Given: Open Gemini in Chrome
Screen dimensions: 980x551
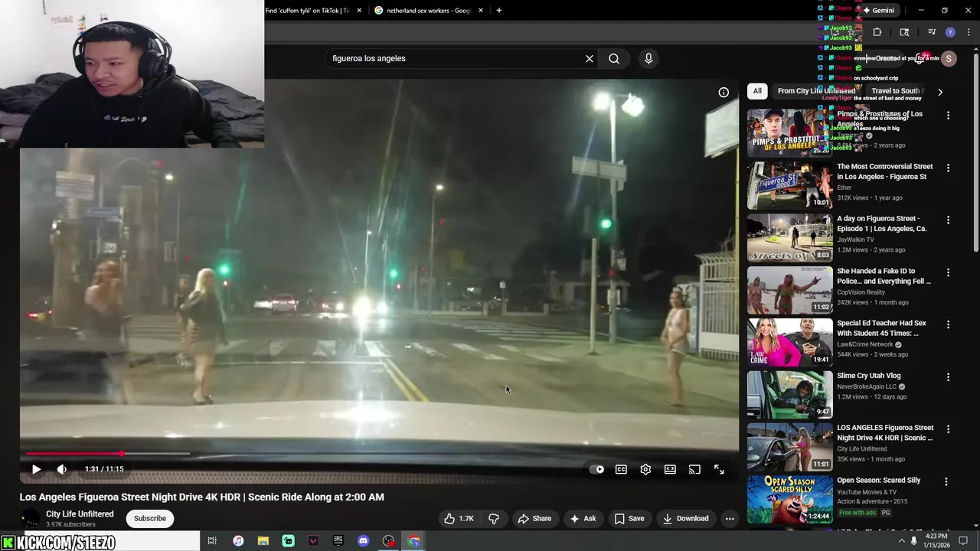Looking at the screenshot, I should (x=877, y=11).
